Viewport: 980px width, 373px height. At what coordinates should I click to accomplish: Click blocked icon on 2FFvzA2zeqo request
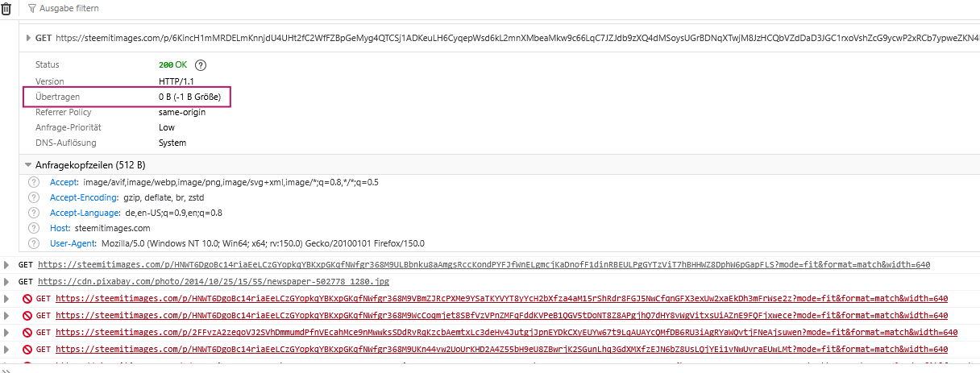click(27, 332)
